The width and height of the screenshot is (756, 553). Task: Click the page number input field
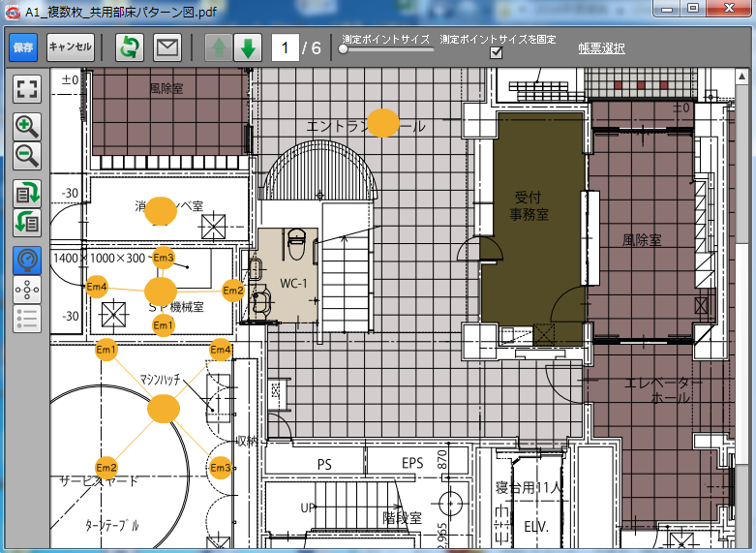tap(285, 47)
